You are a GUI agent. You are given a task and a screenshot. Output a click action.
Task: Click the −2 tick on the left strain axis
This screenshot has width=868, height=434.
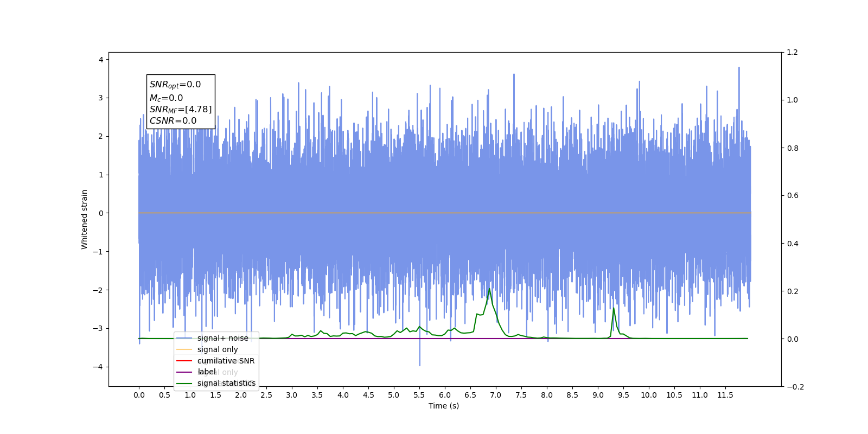[x=98, y=290]
